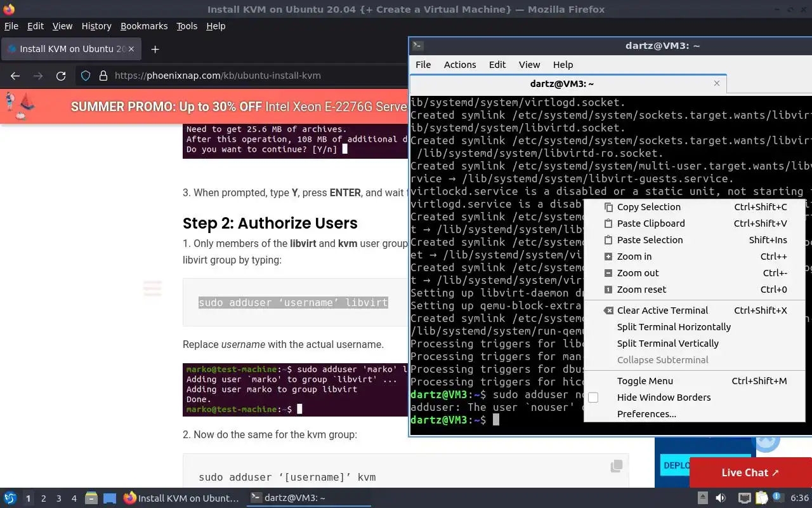Choose Split Terminal Vertically
Viewport: 812px width, 508px height.
(x=695, y=344)
